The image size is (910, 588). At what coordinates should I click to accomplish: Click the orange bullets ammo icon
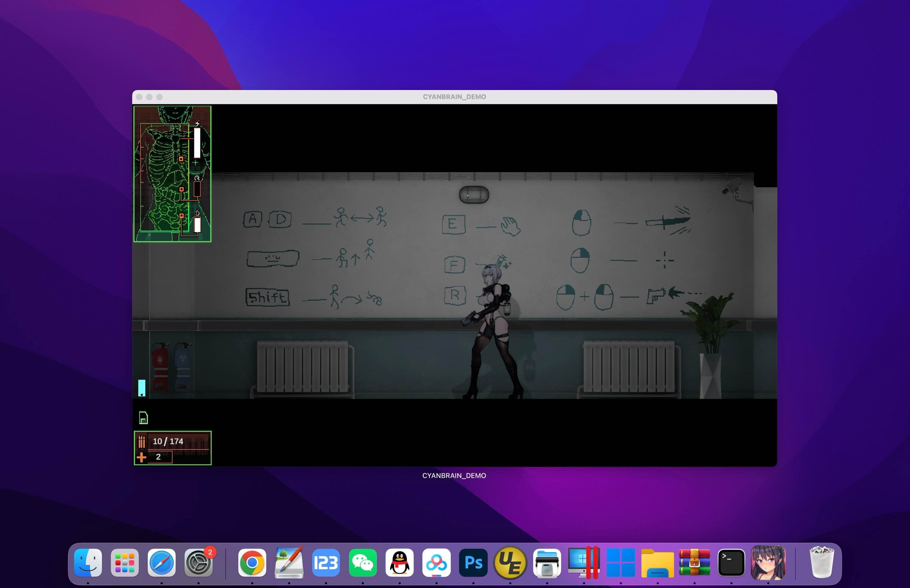(142, 442)
